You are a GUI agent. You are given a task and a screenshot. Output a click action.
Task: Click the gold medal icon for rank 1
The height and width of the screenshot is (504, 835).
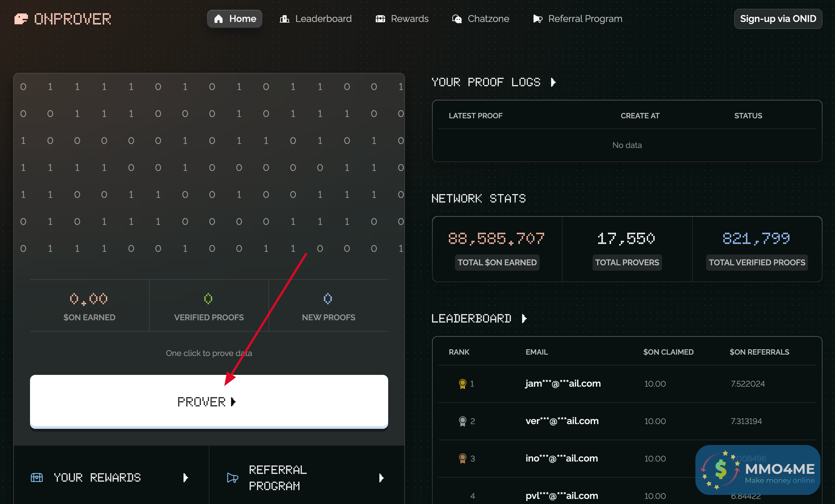(462, 384)
